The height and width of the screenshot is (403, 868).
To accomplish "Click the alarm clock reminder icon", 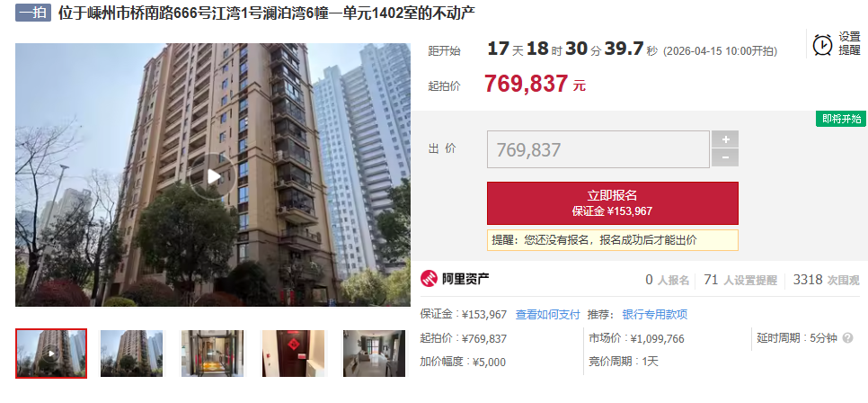I will (x=822, y=44).
